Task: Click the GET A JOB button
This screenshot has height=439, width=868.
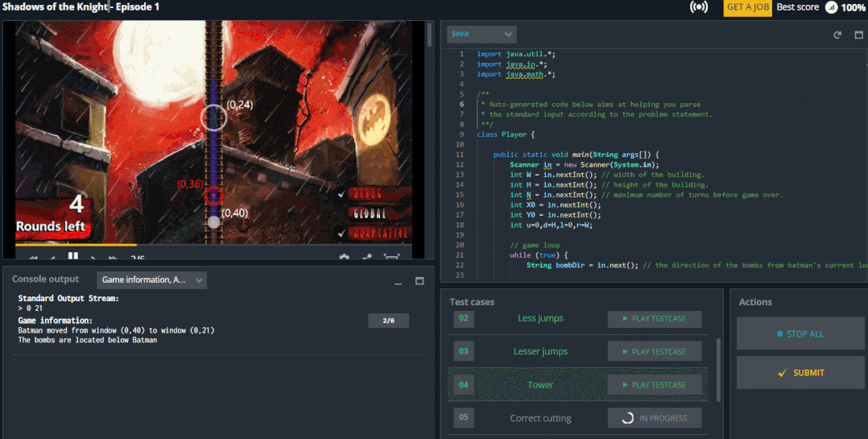Action: coord(747,7)
